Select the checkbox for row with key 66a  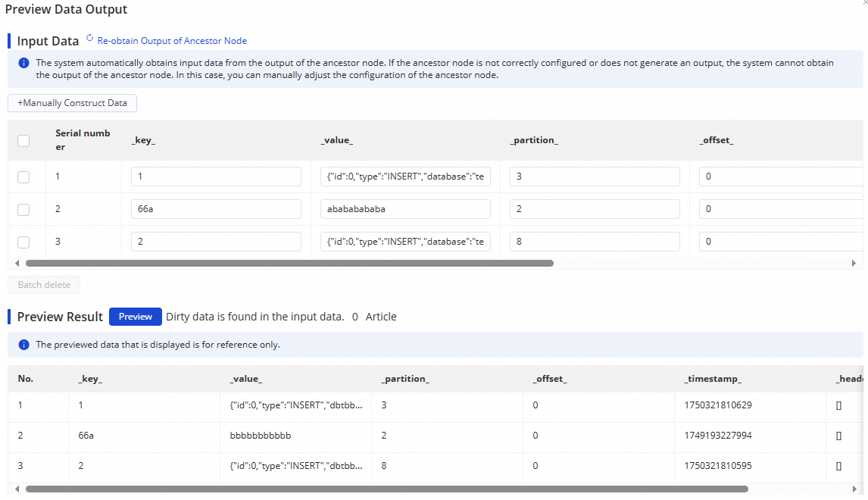click(23, 209)
